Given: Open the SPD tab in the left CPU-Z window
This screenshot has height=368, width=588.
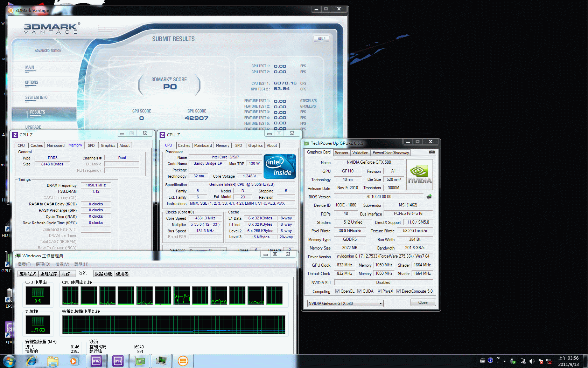Looking at the screenshot, I should pos(91,145).
